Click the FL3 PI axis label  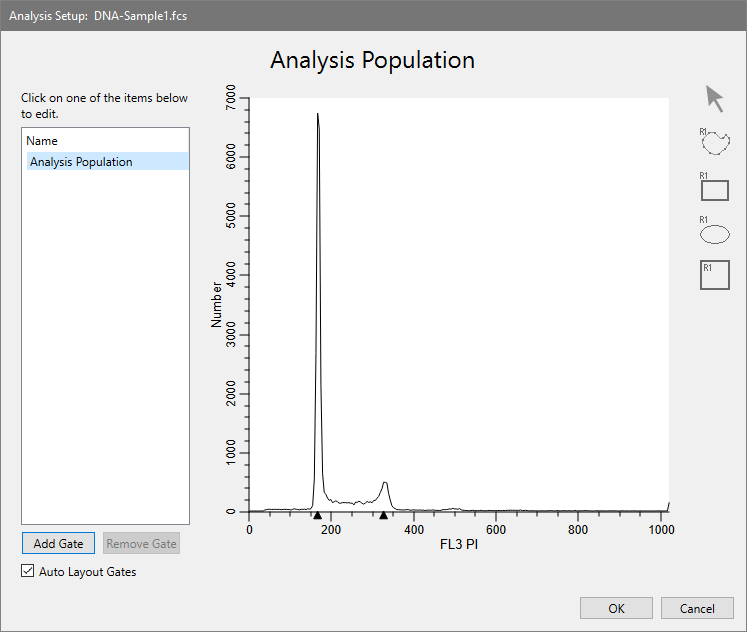[459, 544]
